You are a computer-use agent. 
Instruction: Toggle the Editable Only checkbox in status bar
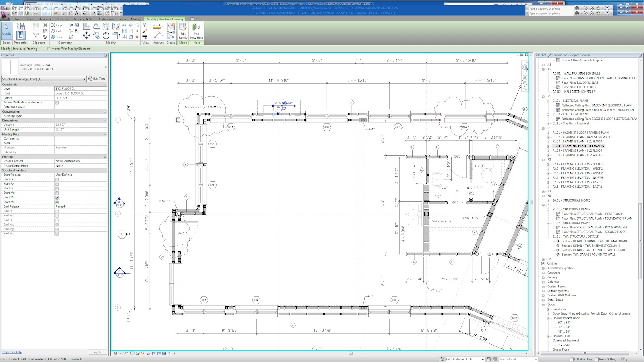coord(571,359)
